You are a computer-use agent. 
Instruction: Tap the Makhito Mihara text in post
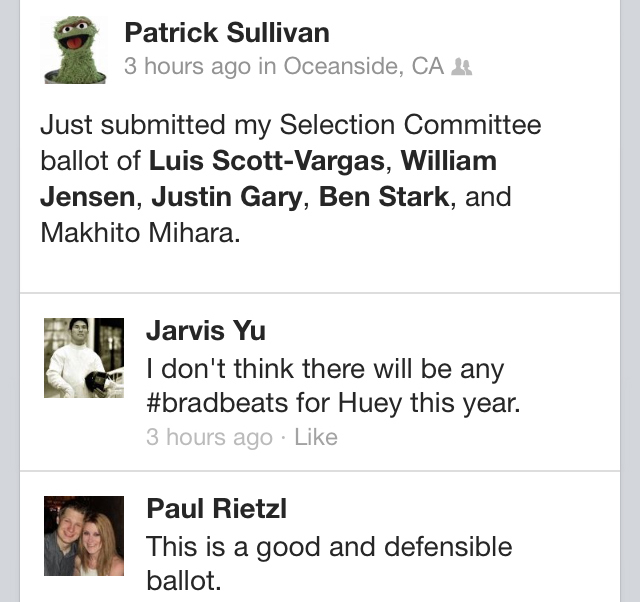click(139, 232)
